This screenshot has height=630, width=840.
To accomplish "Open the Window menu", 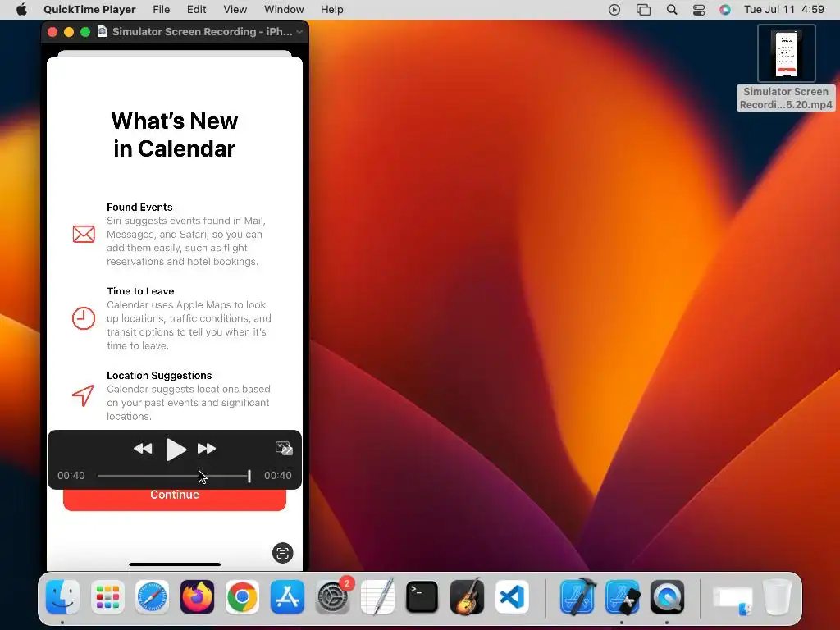I will tap(284, 10).
